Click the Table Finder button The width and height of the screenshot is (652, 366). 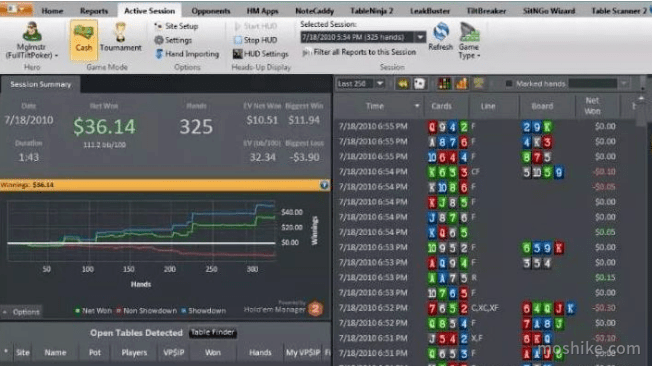click(213, 332)
